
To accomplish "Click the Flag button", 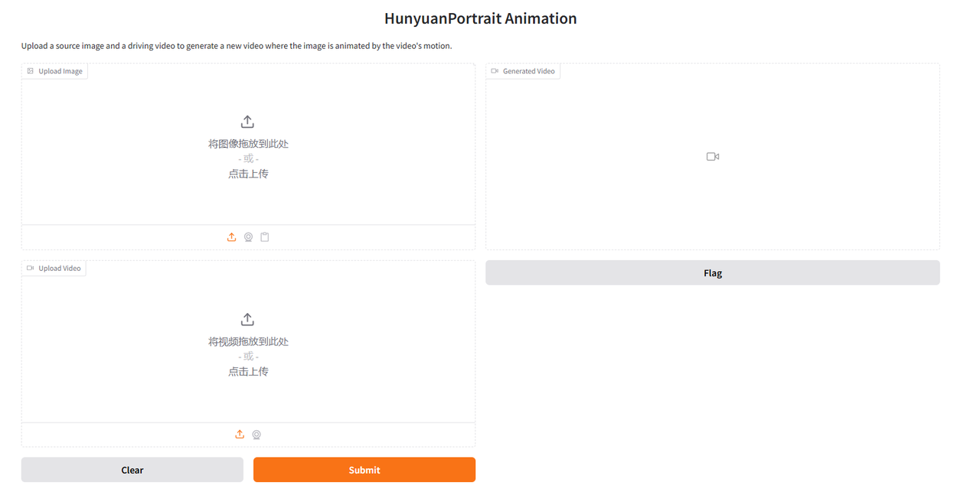I will click(x=713, y=272).
